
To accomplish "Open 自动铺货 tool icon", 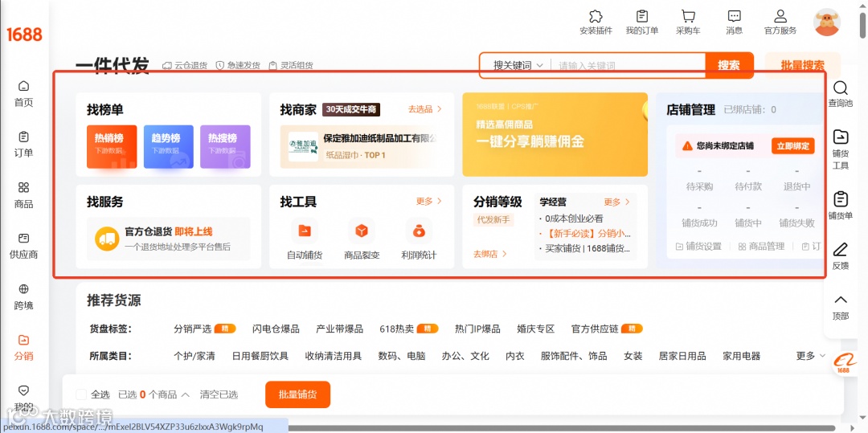I will coord(305,231).
